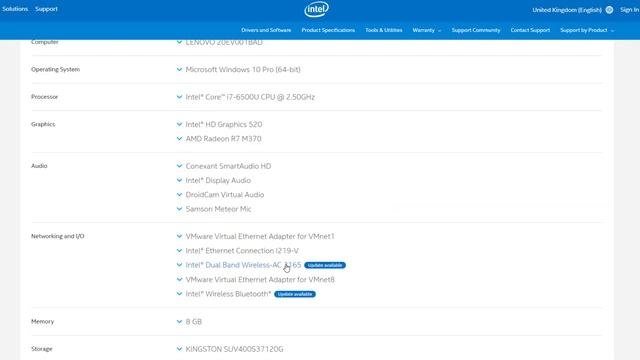640x360 pixels.
Task: Open Tools & Utilities
Action: [384, 30]
